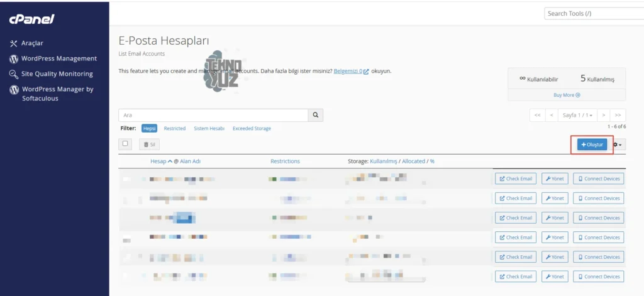644x296 pixels.
Task: Sort by the Alan Adı column header
Action: coord(190,162)
